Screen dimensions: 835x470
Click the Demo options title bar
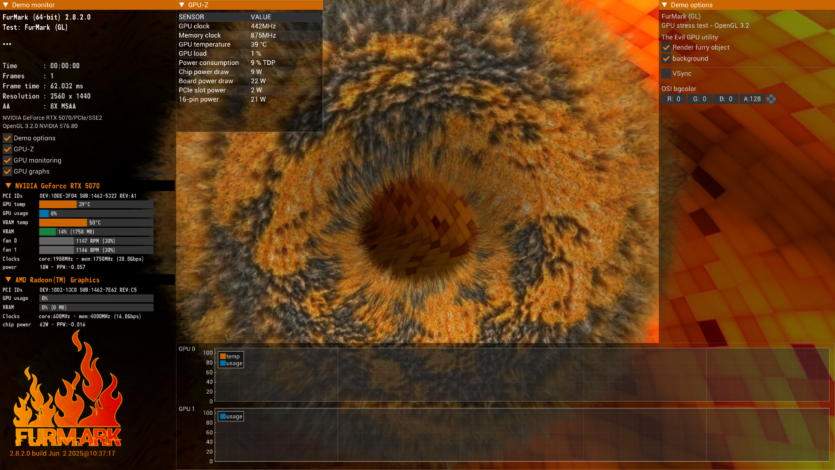(747, 5)
